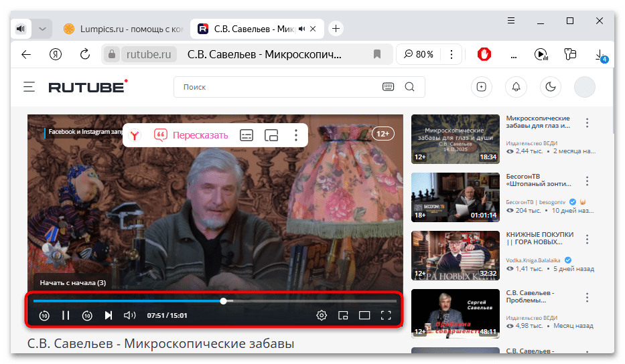Open the three-dot menu beside zoom
This screenshot has width=625, height=364.
[452, 54]
